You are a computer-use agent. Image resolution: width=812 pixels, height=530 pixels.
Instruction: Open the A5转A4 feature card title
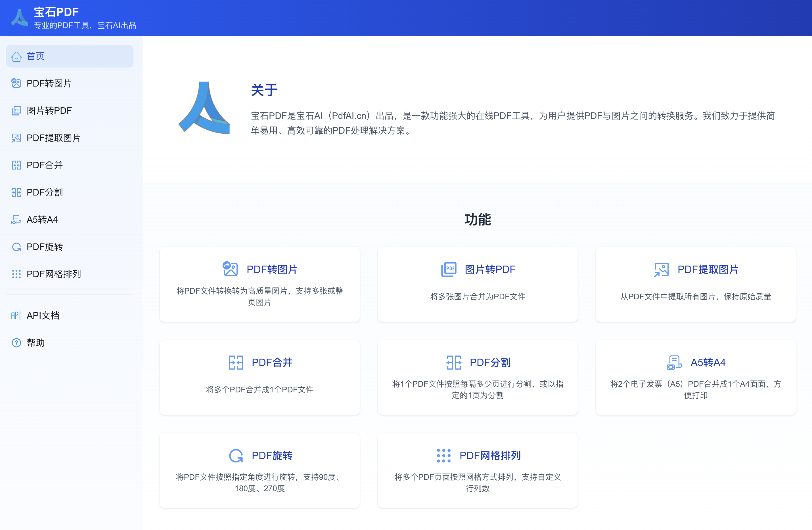pos(708,363)
